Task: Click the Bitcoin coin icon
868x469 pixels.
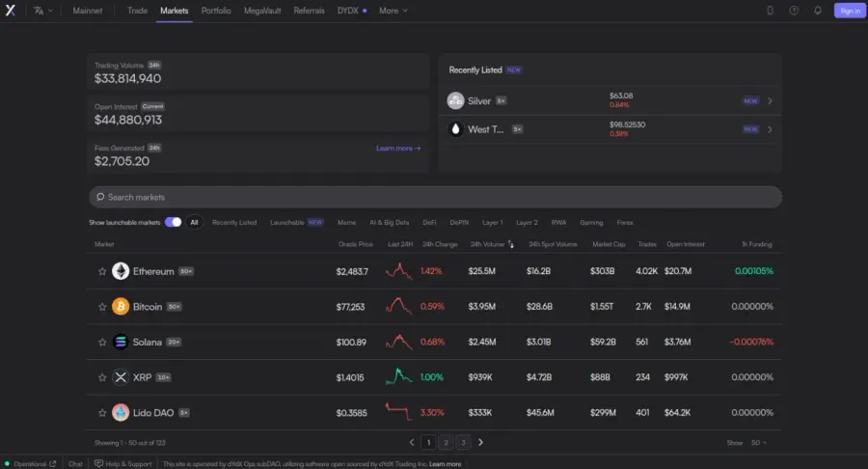Action: point(121,306)
